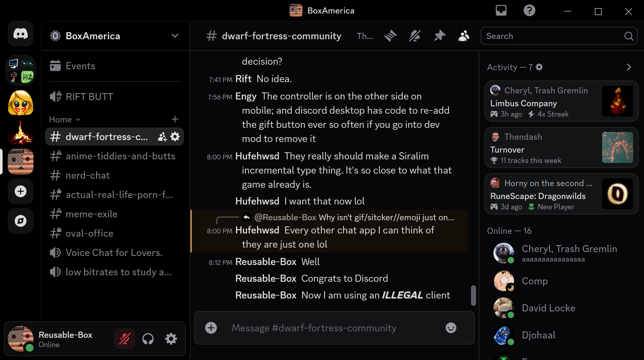
Task: Select the BoxAmerica flag server icon
Action: click(x=21, y=162)
